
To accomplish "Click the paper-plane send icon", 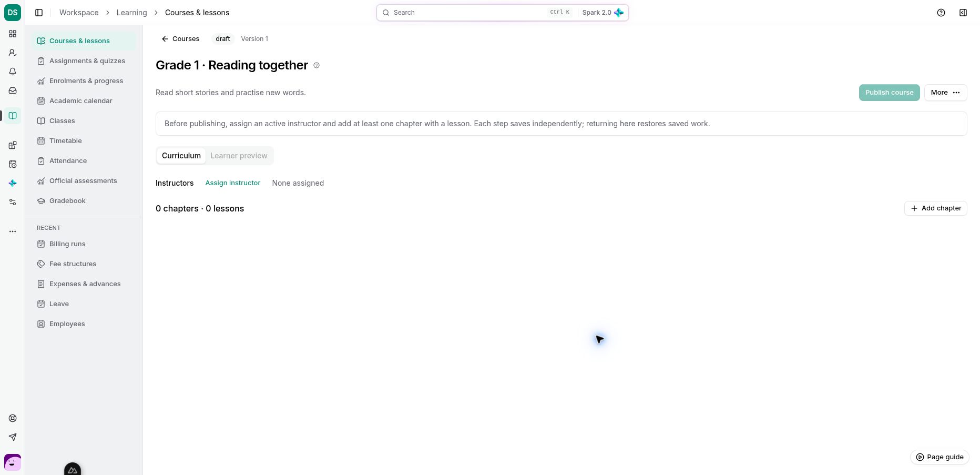I will coord(13,437).
